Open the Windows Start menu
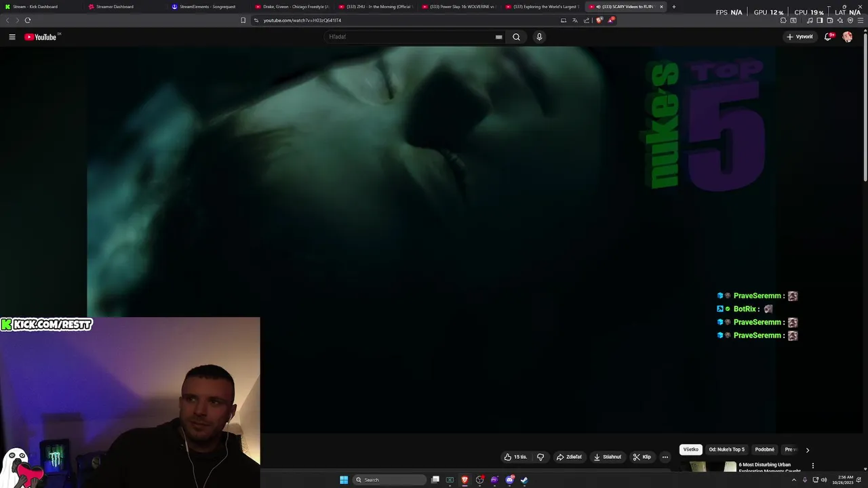This screenshot has width=868, height=488. 344,480
